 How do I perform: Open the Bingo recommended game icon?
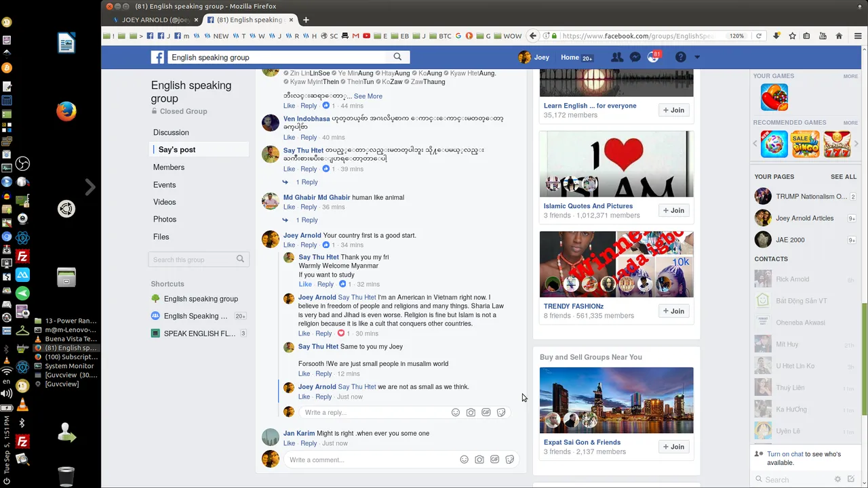tap(806, 144)
